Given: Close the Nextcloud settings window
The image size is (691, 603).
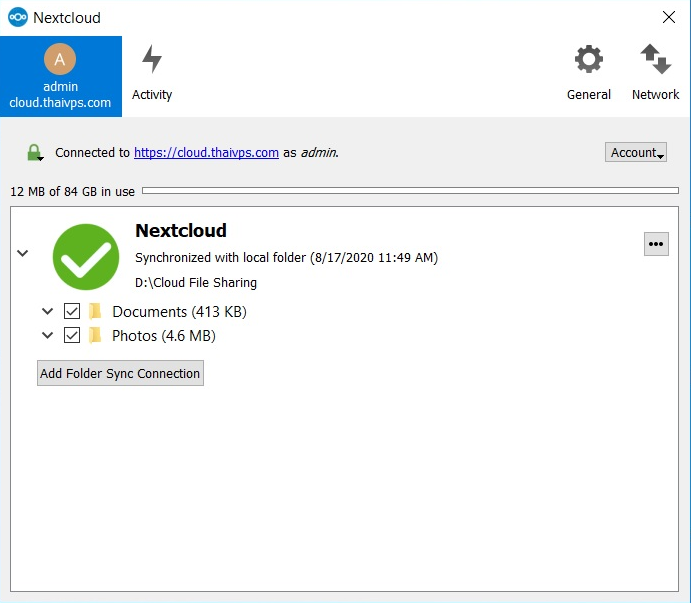Looking at the screenshot, I should click(x=668, y=17).
